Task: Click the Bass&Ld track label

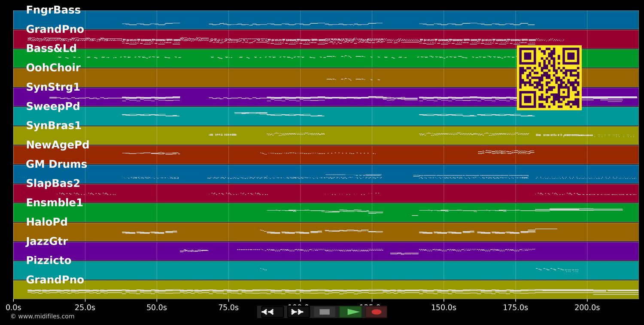Action: (x=52, y=49)
